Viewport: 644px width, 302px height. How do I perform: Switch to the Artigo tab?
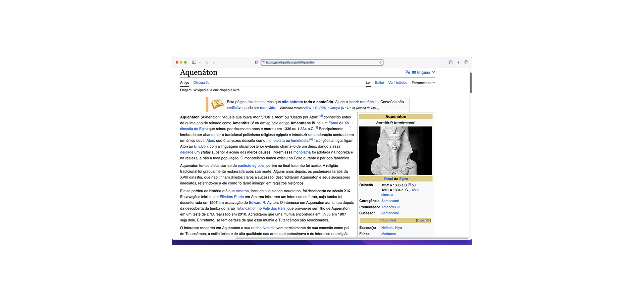click(x=184, y=83)
